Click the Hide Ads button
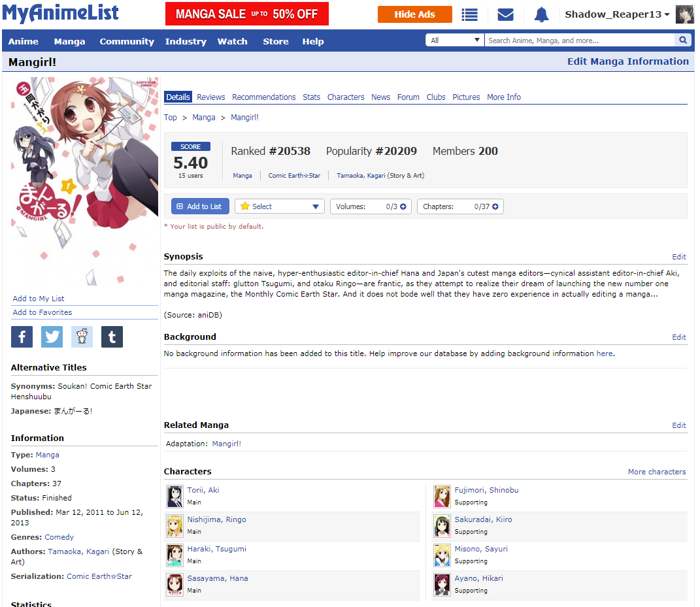 414,14
